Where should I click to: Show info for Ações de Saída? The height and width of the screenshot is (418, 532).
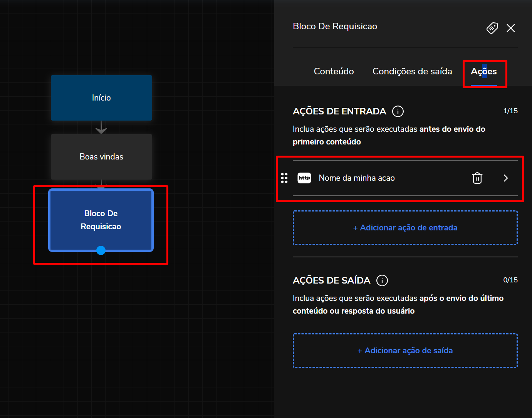382,280
